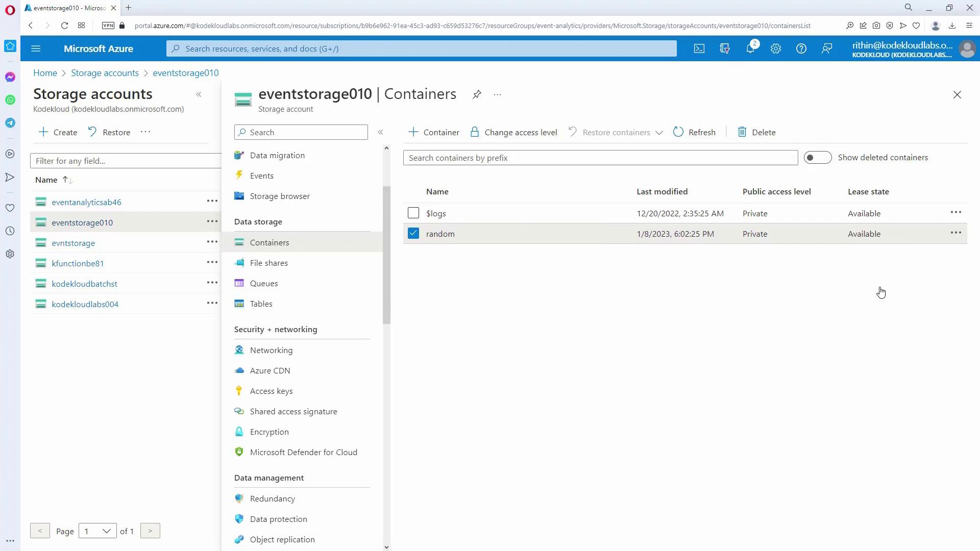Click the Delete trash icon button
980x551 pixels.
(756, 132)
